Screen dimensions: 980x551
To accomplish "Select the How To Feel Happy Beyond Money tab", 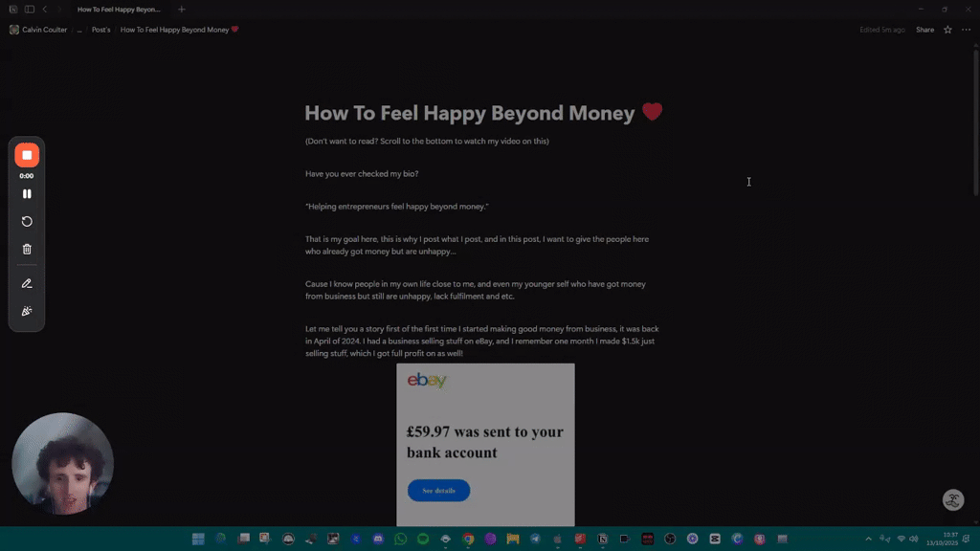I will 119,10.
